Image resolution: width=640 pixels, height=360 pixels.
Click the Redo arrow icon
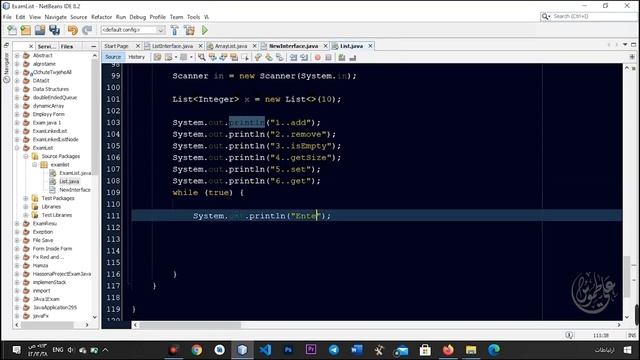(87, 30)
